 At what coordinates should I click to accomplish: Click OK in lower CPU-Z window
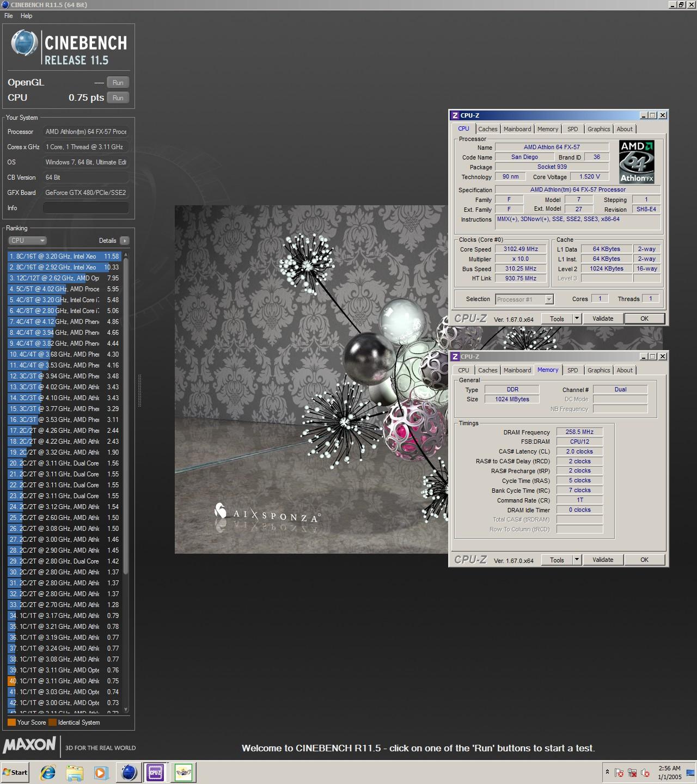pos(644,560)
